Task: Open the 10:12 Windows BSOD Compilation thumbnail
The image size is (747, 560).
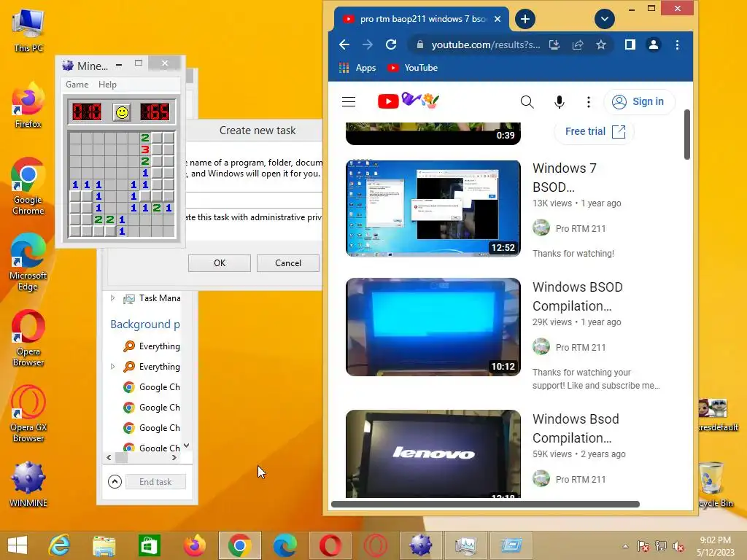Action: (433, 327)
